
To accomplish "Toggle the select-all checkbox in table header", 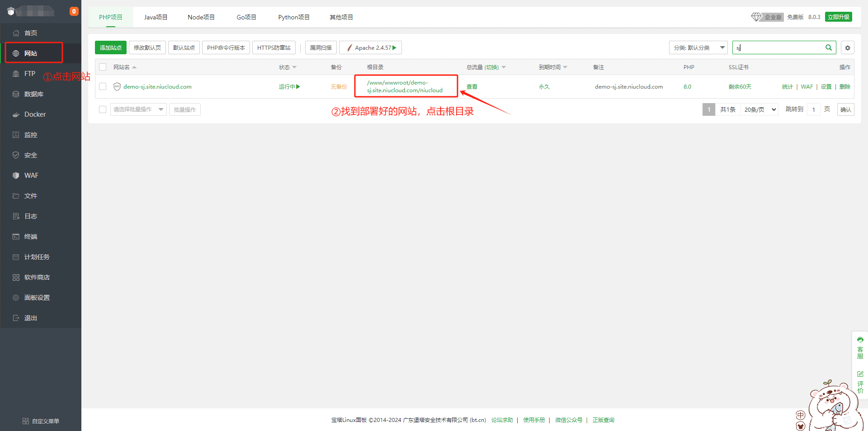I will point(103,67).
